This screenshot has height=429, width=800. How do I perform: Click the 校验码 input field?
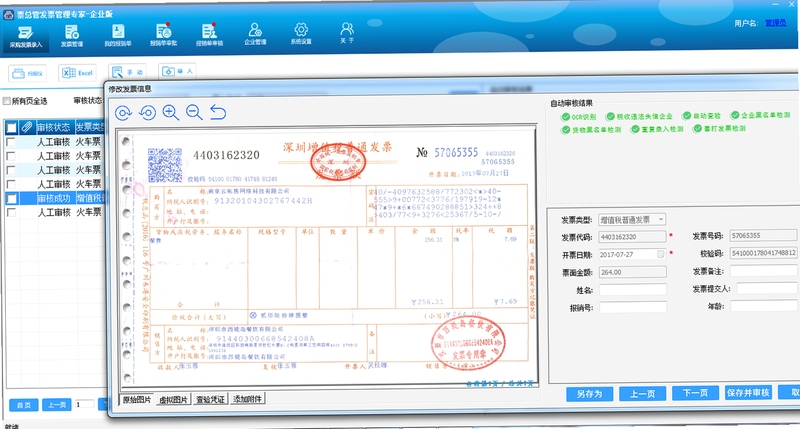pyautogui.click(x=763, y=253)
